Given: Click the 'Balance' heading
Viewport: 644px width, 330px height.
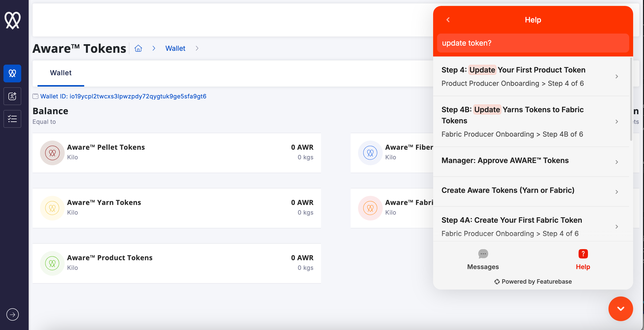Looking at the screenshot, I should (x=50, y=111).
